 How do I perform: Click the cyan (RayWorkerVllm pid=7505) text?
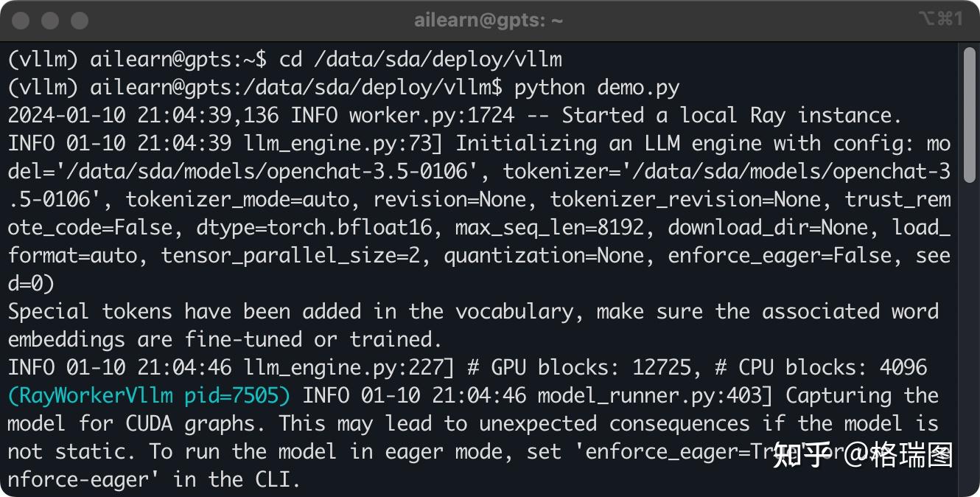tap(150, 396)
